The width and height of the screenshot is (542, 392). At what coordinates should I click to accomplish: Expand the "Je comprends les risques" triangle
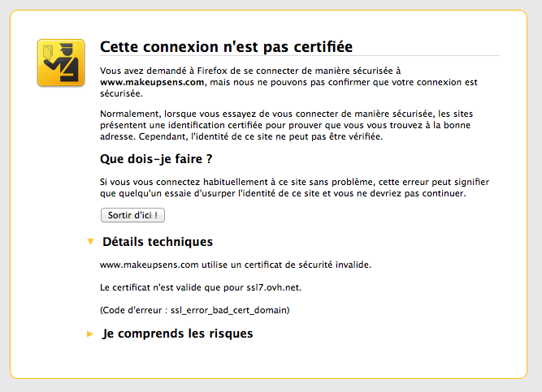(90, 334)
